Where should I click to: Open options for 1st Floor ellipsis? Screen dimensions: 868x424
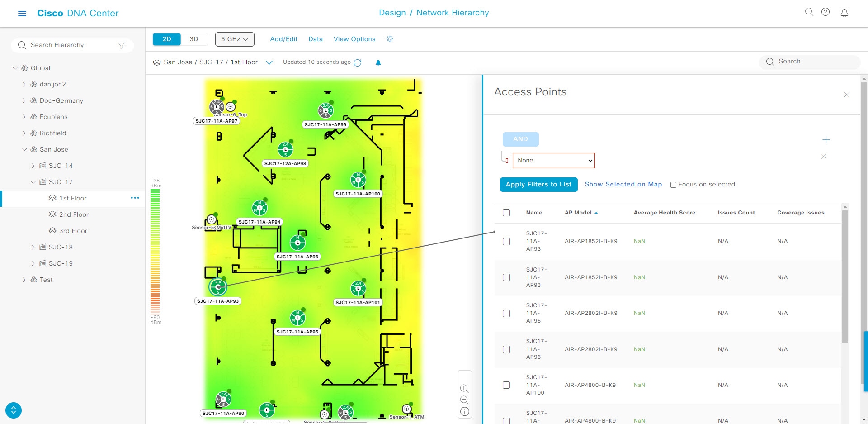click(135, 198)
